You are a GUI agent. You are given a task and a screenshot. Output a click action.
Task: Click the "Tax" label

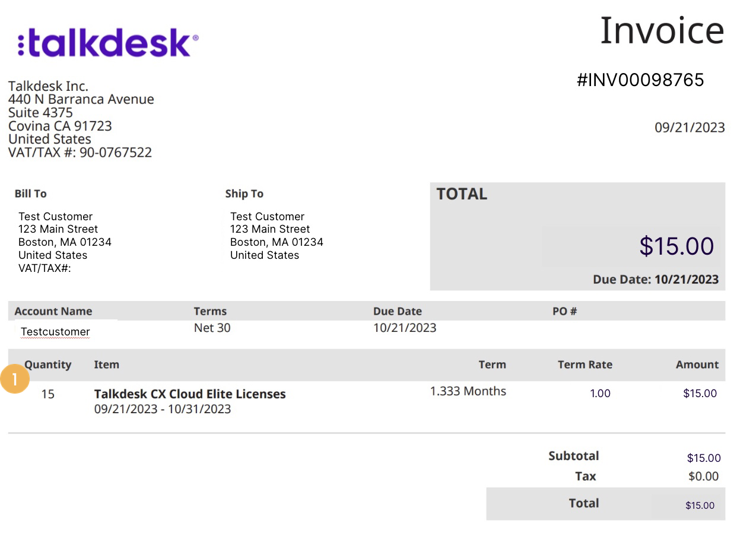coord(586,476)
